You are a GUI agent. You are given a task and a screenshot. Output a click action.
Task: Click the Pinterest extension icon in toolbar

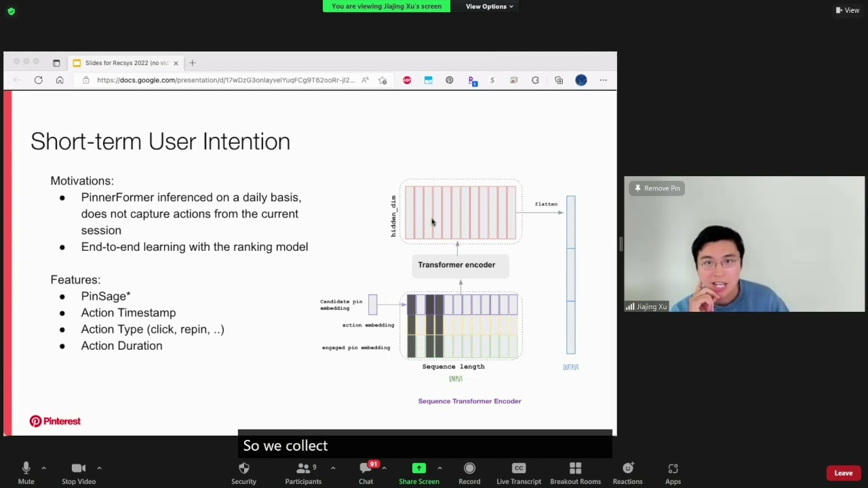[450, 80]
